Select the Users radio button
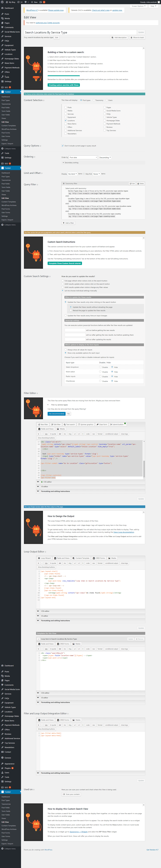Viewport: 161px width, 868px height. click(107, 100)
